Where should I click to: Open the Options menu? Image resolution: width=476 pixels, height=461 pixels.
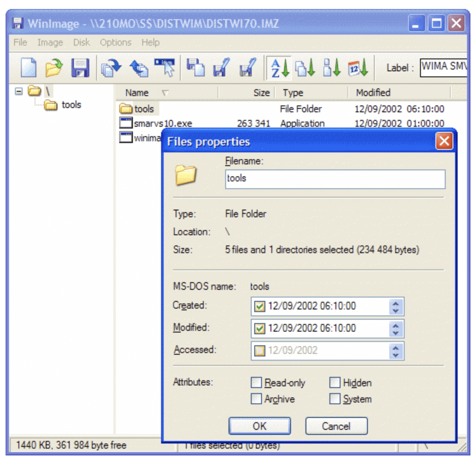click(x=115, y=42)
